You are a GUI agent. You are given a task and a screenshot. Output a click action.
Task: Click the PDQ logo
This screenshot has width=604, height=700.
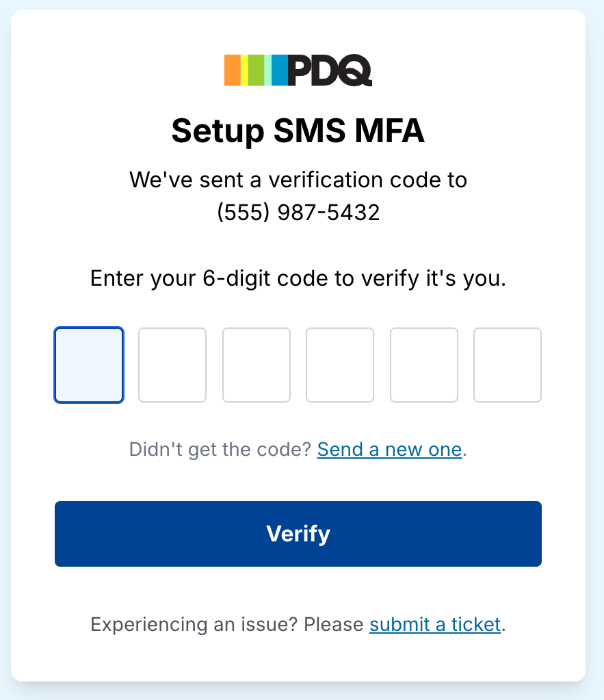(298, 70)
